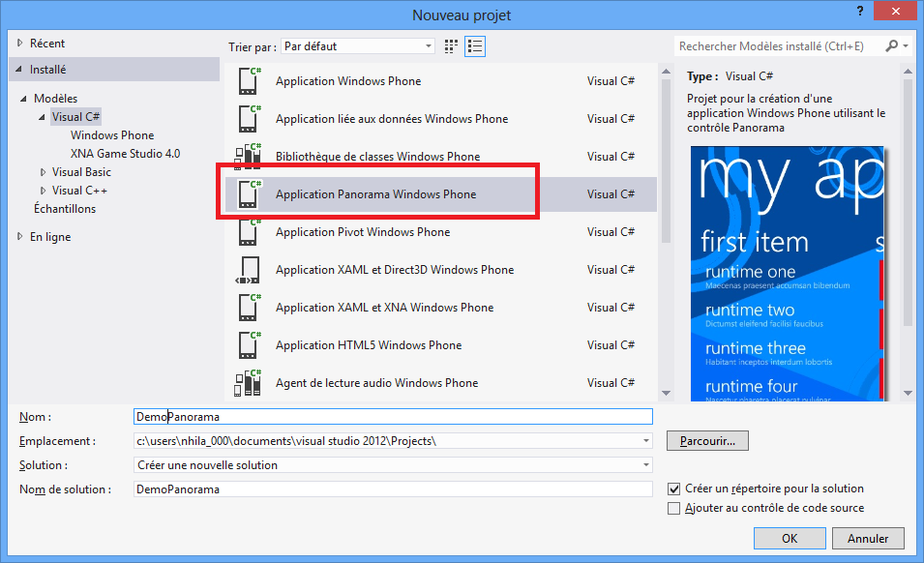Expand the Visual Basic tree node
The width and height of the screenshot is (924, 563).
[44, 172]
